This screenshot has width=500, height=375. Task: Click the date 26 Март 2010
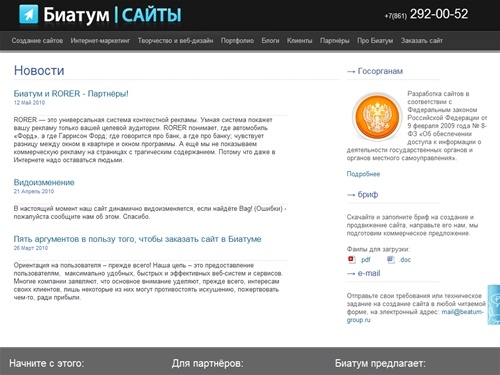pyautogui.click(x=31, y=248)
